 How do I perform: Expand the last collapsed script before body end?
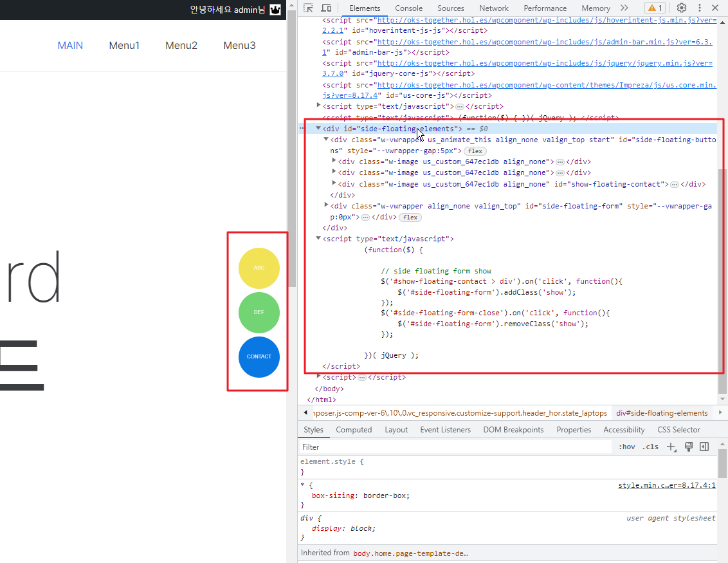[x=318, y=376]
